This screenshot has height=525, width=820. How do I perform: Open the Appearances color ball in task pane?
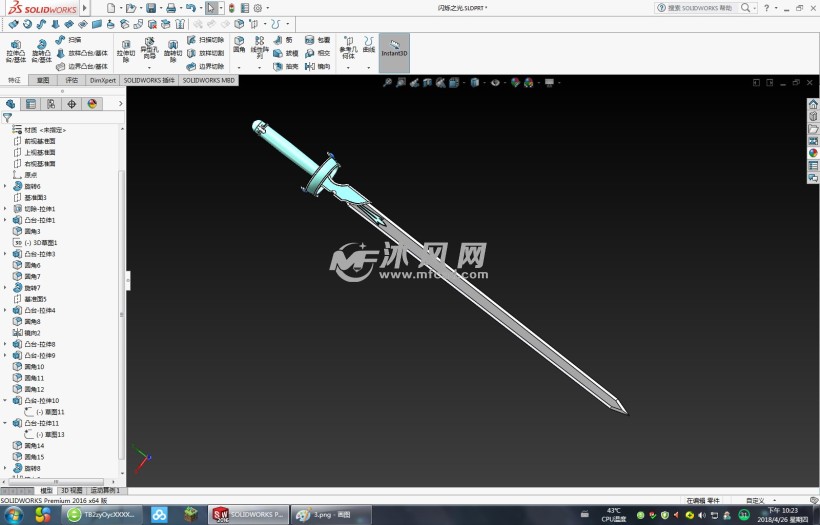pos(813,153)
